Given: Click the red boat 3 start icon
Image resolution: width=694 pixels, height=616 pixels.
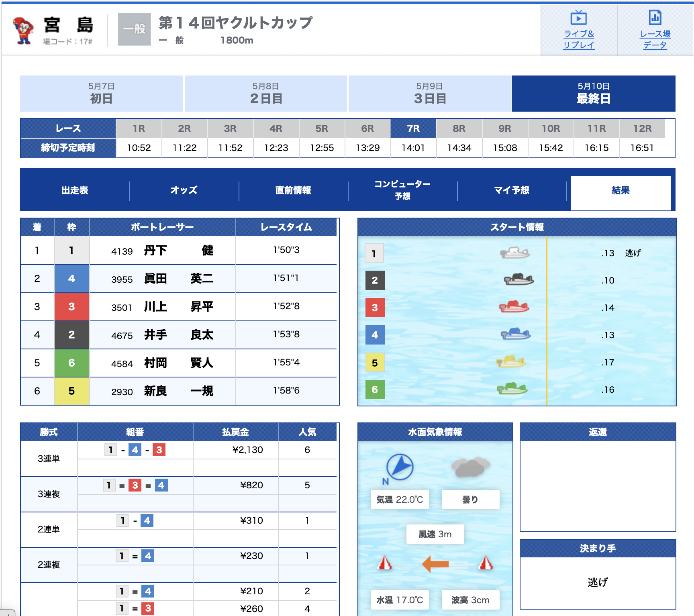Looking at the screenshot, I should point(514,307).
